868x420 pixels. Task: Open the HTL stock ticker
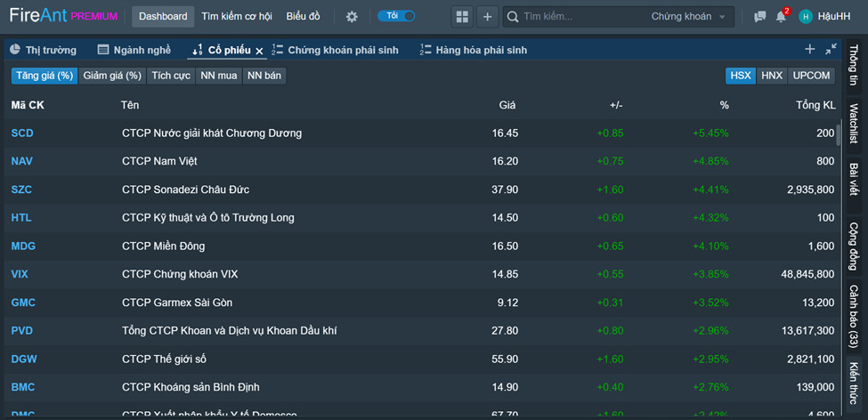pos(21,218)
